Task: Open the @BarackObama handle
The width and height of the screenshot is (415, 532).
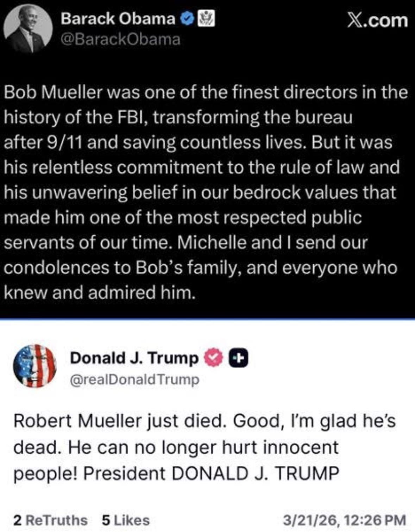Action: [x=120, y=39]
